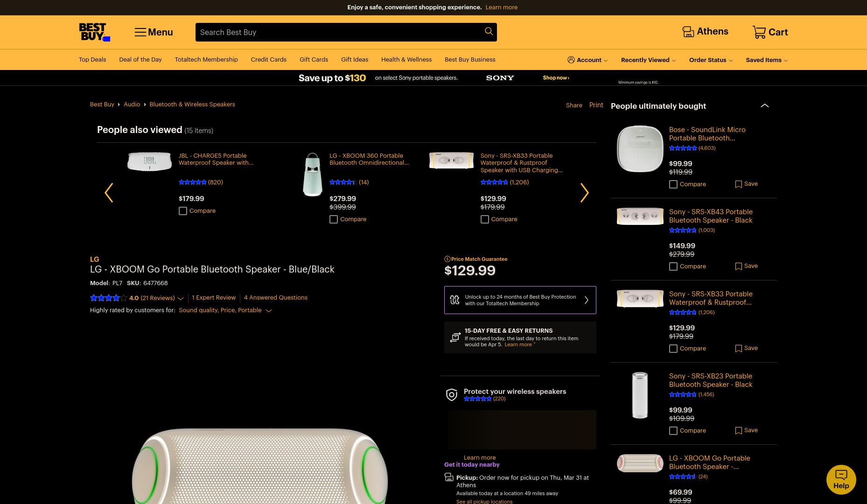Screen dimensions: 867x504
Task: Click the shield protection plan icon
Action: click(452, 395)
